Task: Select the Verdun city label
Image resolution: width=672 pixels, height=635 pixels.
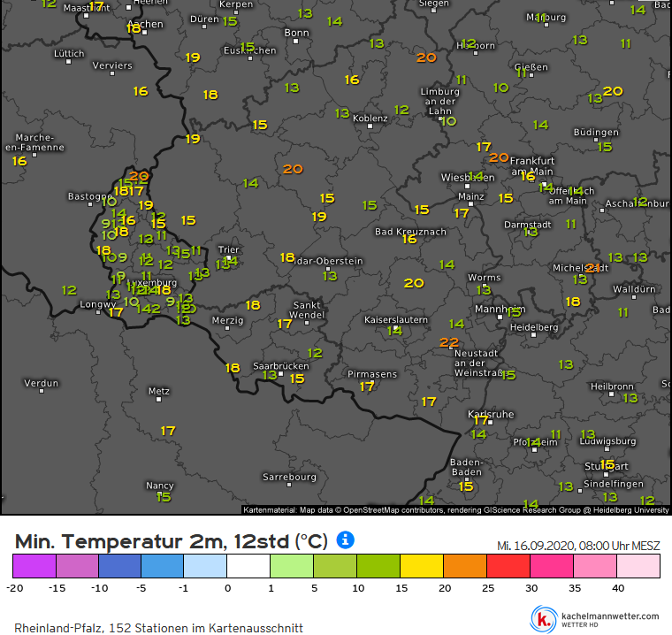Action: (42, 383)
